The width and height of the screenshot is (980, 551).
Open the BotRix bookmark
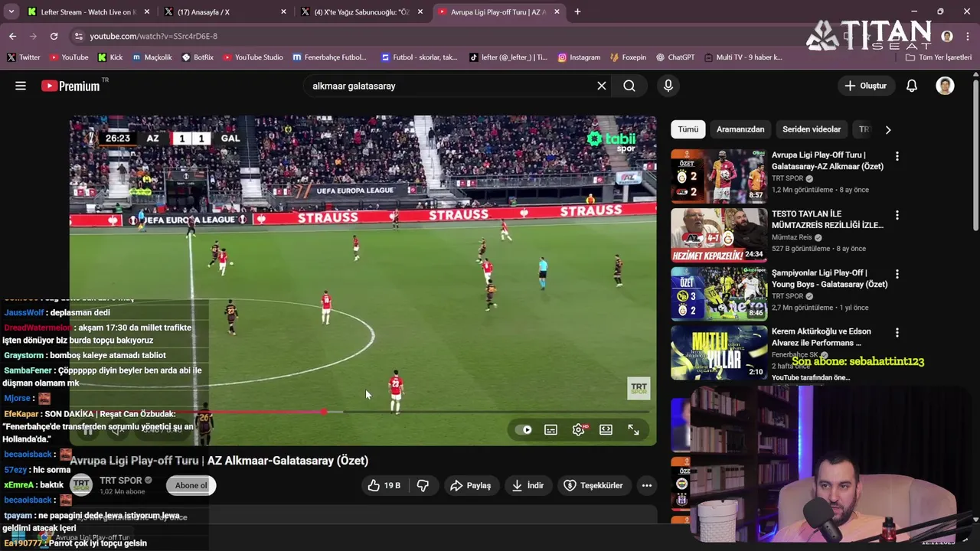[198, 57]
